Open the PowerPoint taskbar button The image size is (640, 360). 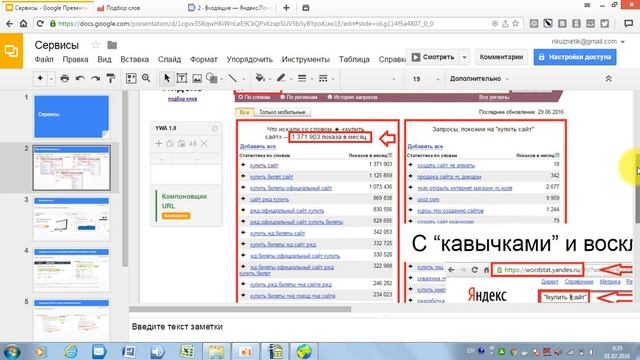(246, 351)
